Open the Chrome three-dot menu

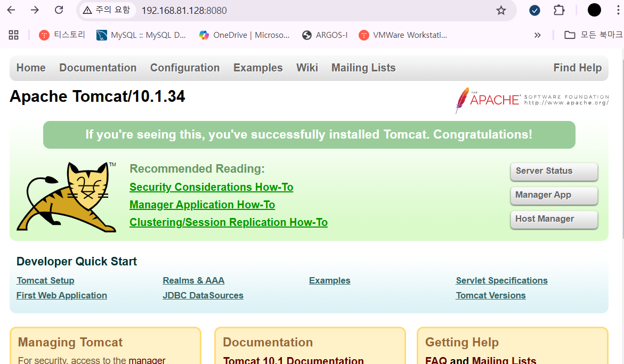(618, 10)
